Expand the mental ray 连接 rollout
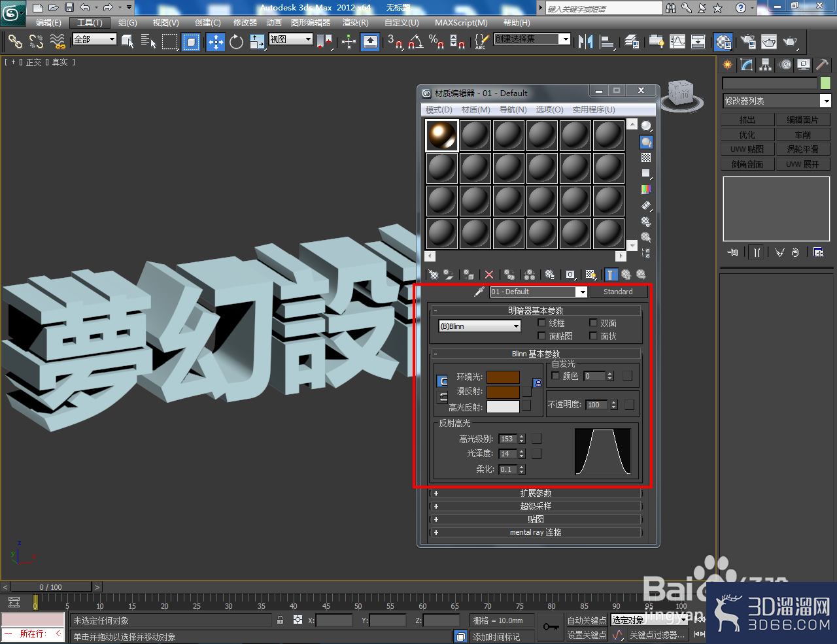Screen dimensions: 837x644 click(x=536, y=532)
